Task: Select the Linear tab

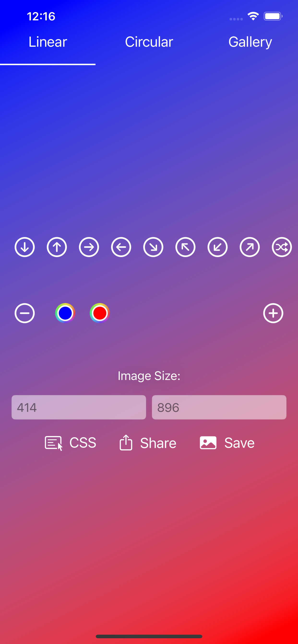Action: [48, 42]
